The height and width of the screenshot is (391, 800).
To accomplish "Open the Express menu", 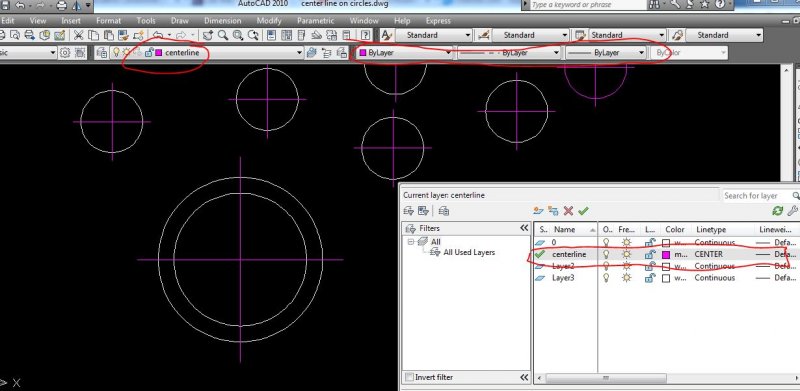I will coord(438,21).
